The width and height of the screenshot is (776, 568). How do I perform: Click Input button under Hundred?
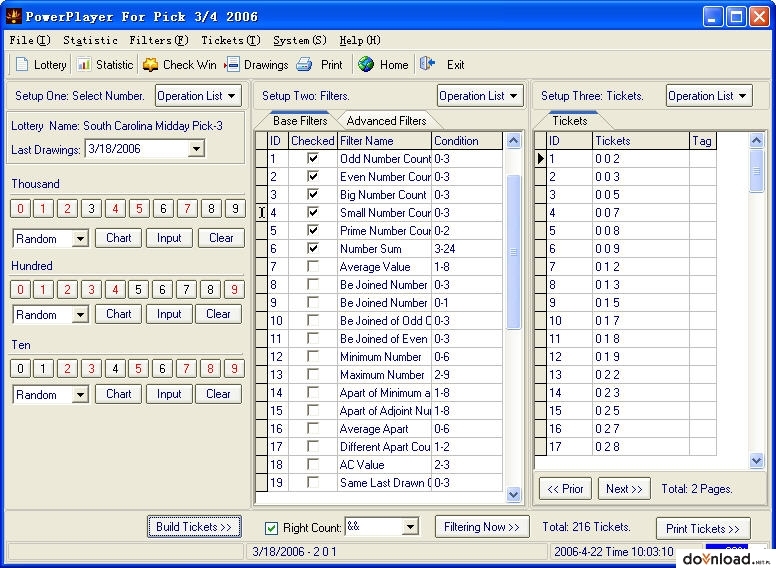169,314
